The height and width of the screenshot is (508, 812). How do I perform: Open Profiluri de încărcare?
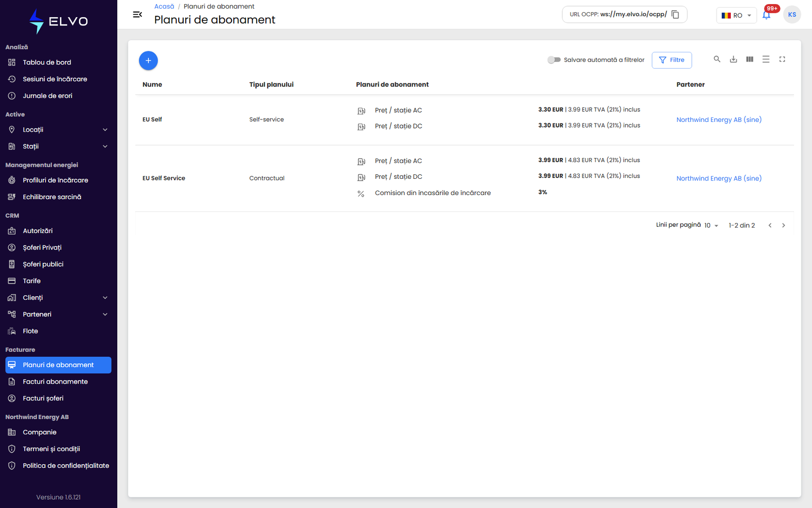coord(58,180)
